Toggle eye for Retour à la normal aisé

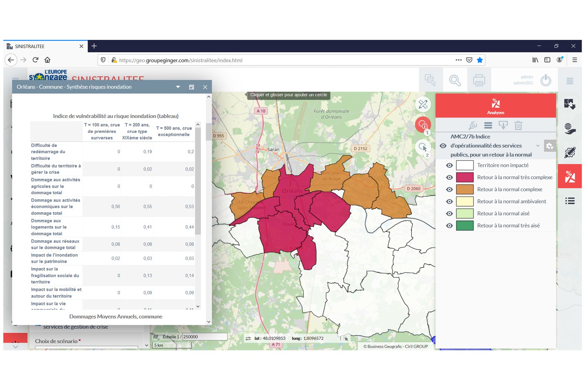pos(449,213)
